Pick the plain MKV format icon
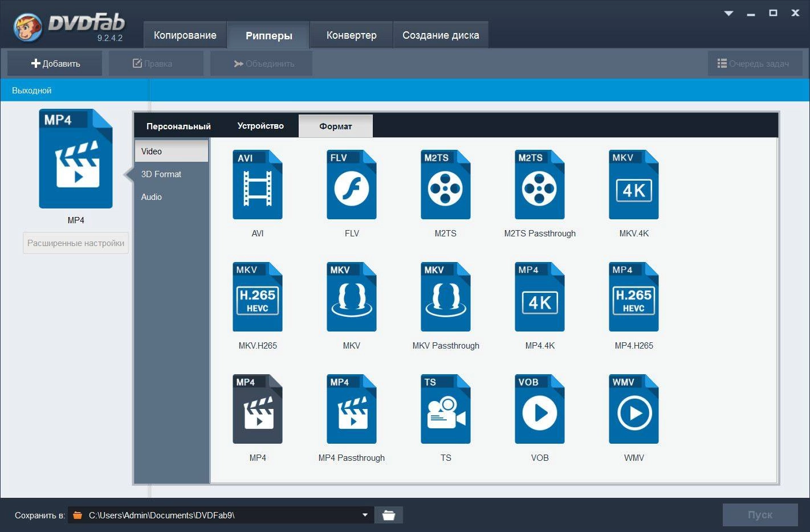Screen dimensions: 810x532 point(352,297)
